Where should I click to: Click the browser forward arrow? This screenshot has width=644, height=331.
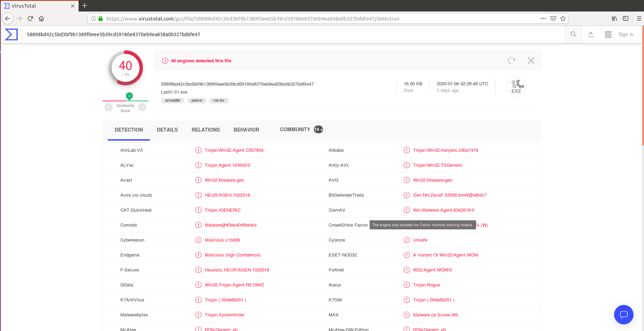click(19, 18)
